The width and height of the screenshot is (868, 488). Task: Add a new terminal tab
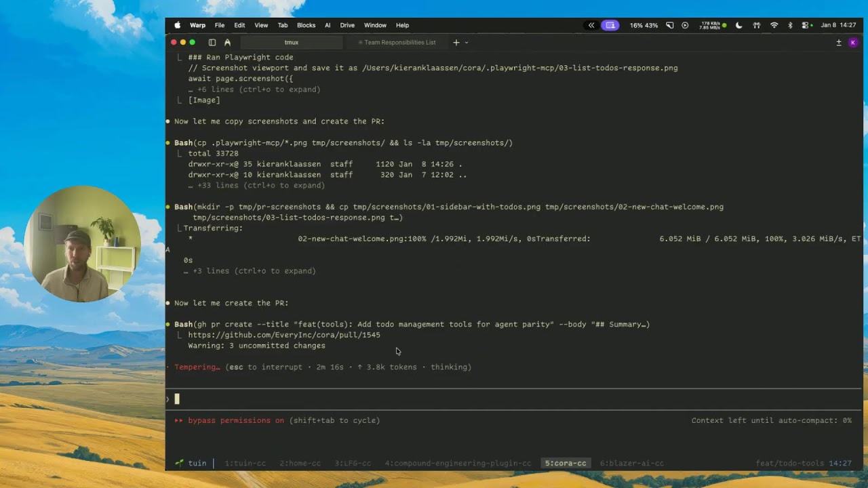pos(456,42)
